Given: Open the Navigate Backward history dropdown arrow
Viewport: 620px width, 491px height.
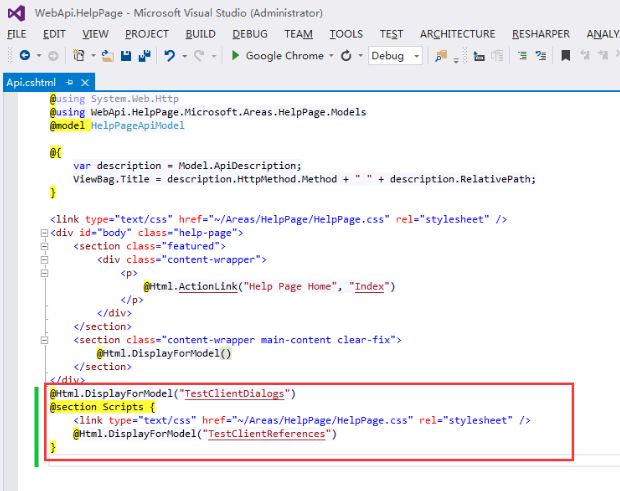Looking at the screenshot, I should (39, 56).
